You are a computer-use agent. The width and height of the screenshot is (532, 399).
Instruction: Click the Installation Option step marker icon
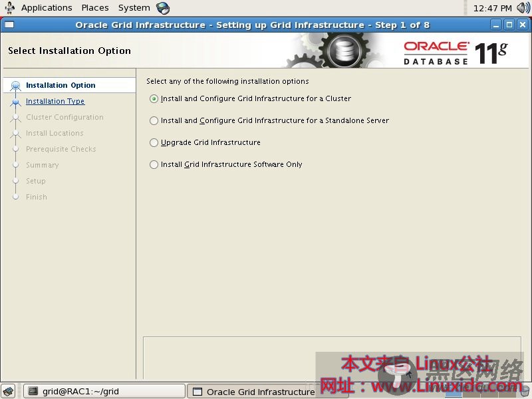coord(15,86)
